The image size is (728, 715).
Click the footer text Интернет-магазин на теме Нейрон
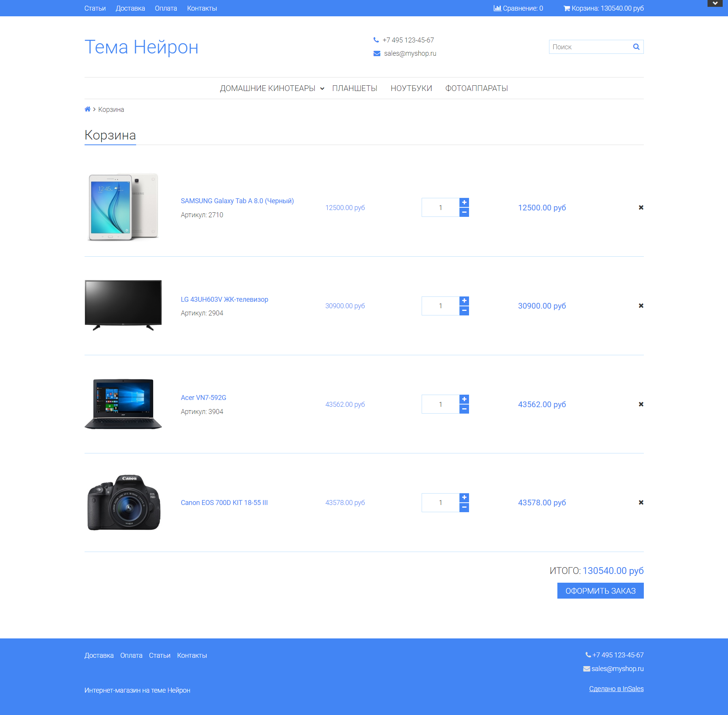pyautogui.click(x=137, y=690)
